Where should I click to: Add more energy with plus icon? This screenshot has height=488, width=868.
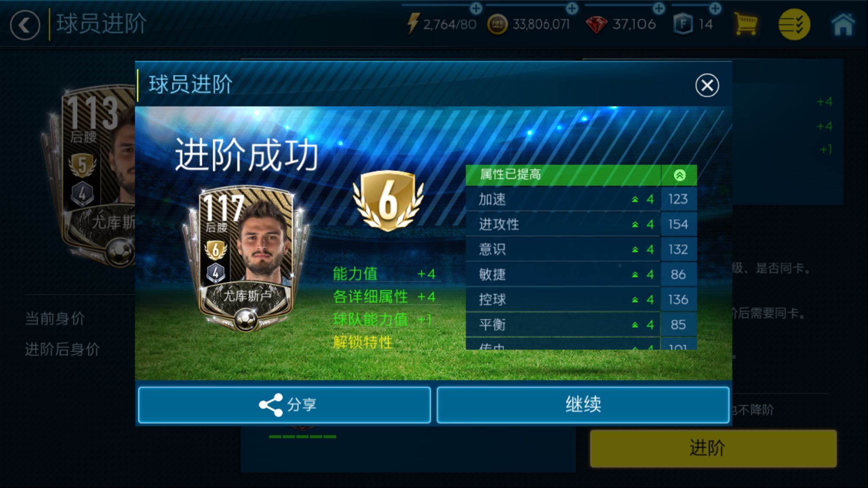pyautogui.click(x=476, y=8)
